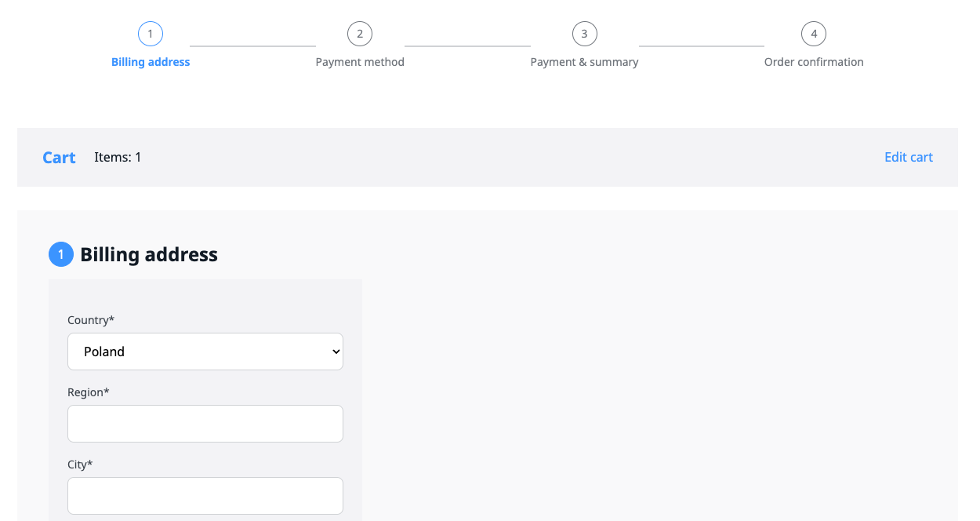Click the step 1 circle in progress bar

pos(150,34)
